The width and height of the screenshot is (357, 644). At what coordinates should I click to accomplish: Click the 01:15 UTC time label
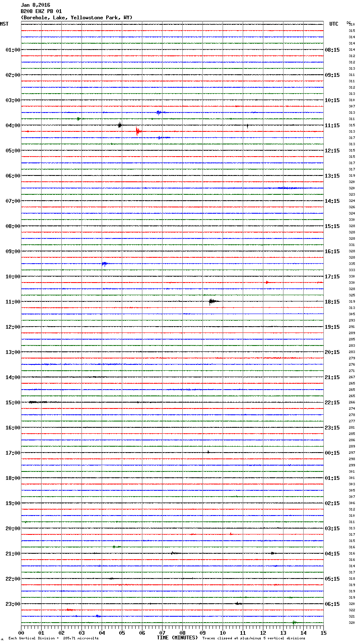click(332, 478)
